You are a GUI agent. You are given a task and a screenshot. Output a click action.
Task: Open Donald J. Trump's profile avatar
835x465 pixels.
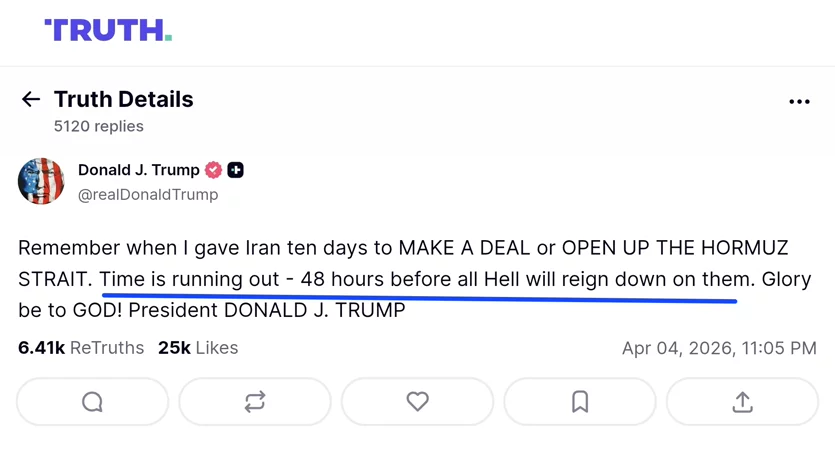pyautogui.click(x=41, y=181)
